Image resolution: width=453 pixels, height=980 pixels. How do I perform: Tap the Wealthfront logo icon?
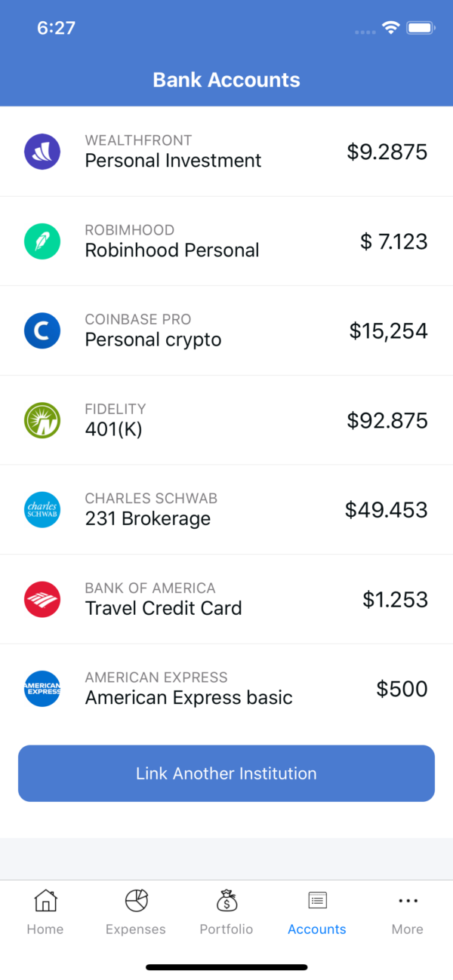(x=42, y=152)
